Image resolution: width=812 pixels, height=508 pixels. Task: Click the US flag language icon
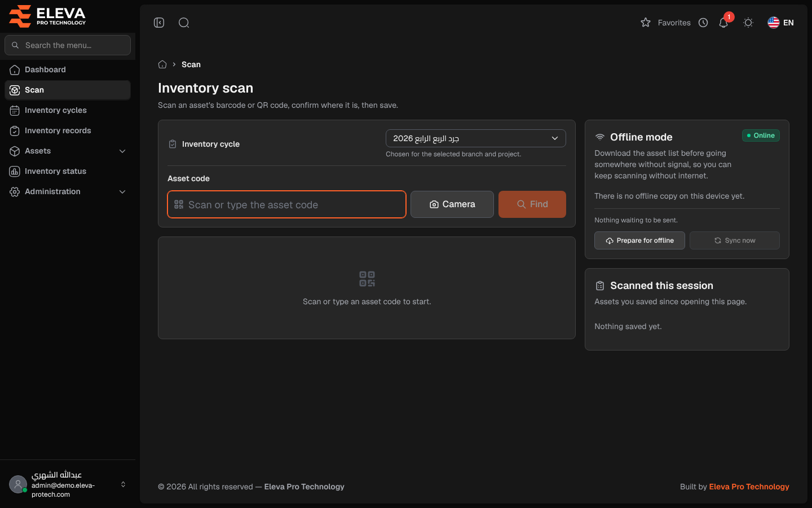(774, 23)
